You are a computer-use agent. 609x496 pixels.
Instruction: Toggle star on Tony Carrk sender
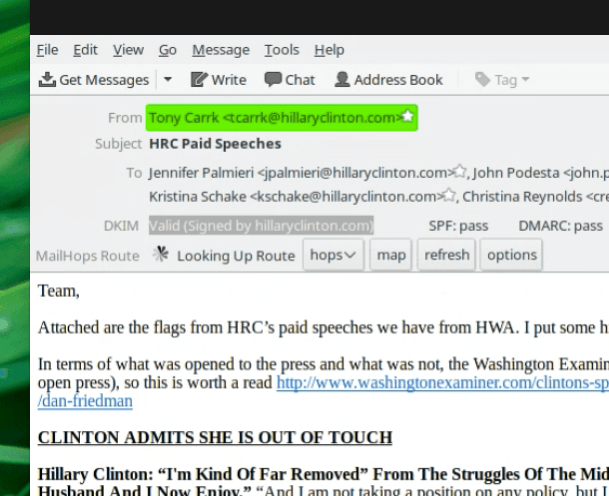(x=408, y=116)
